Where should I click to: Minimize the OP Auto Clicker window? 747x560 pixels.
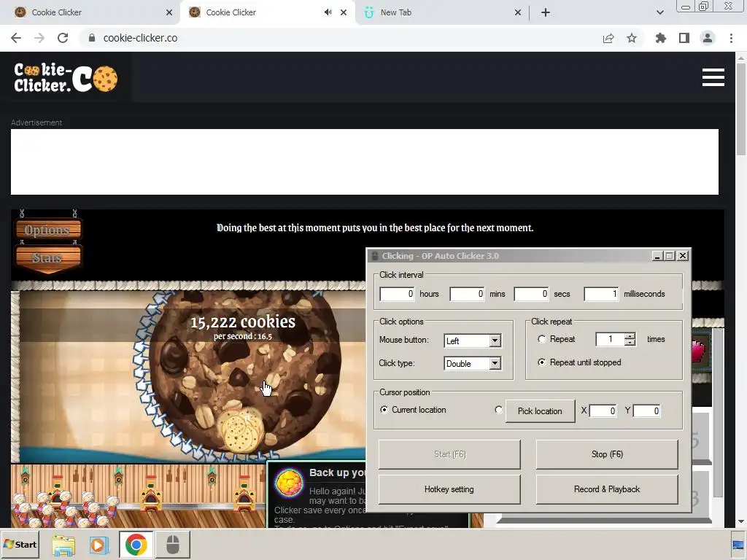click(657, 256)
